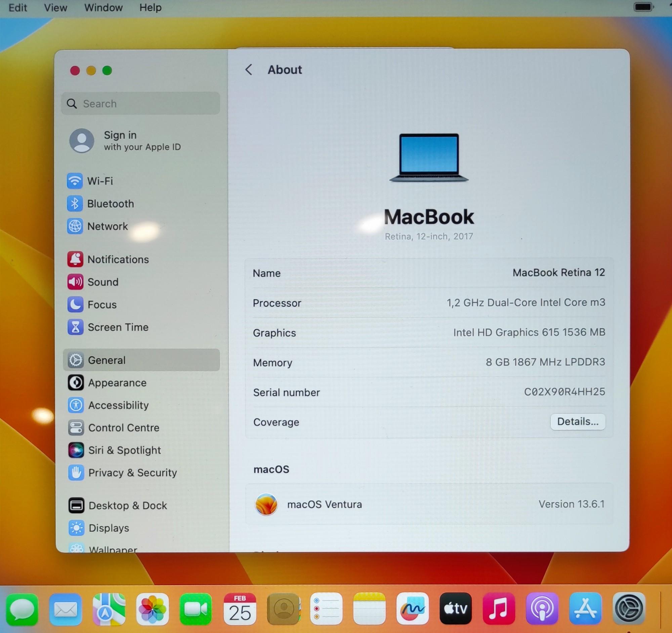
Task: Open Photos from the Dock
Action: click(x=153, y=609)
